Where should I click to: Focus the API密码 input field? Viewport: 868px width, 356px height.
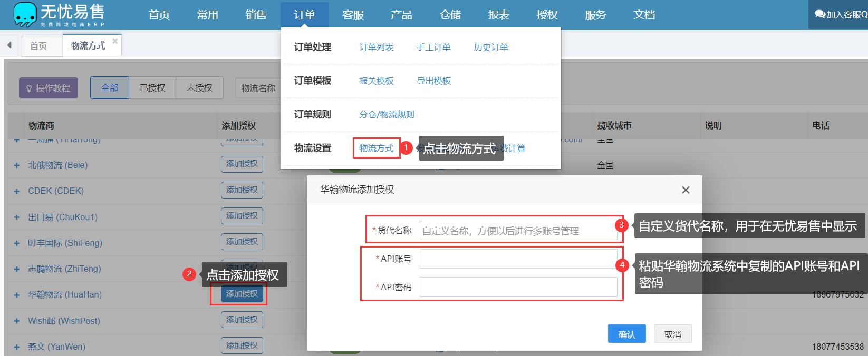pos(518,287)
